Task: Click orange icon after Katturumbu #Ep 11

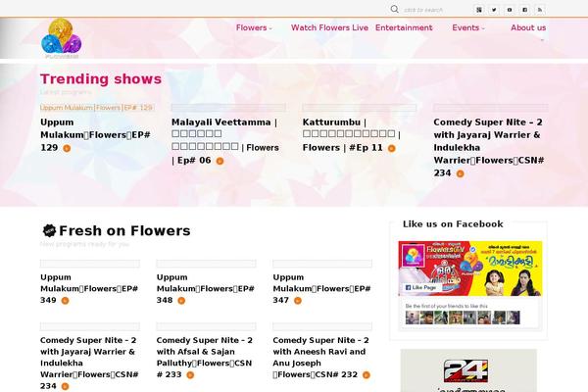Action: point(391,148)
